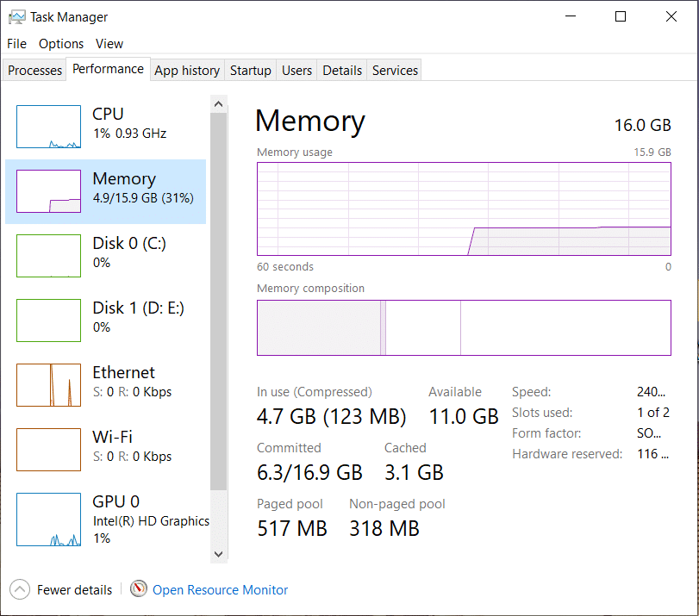Switch to the Startup tab
The height and width of the screenshot is (616, 699).
coord(251,71)
